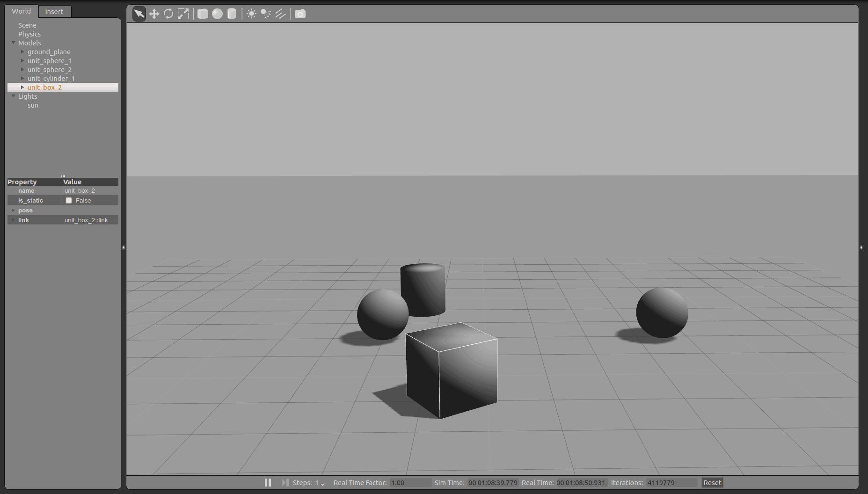Expand the unit_box_2 model
The image size is (868, 494).
[22, 87]
